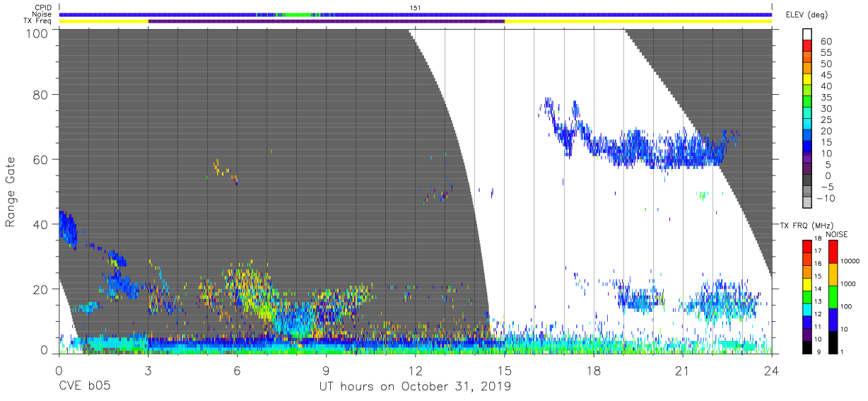
Task: Click elevation legend value '-10'
Action: pos(828,198)
